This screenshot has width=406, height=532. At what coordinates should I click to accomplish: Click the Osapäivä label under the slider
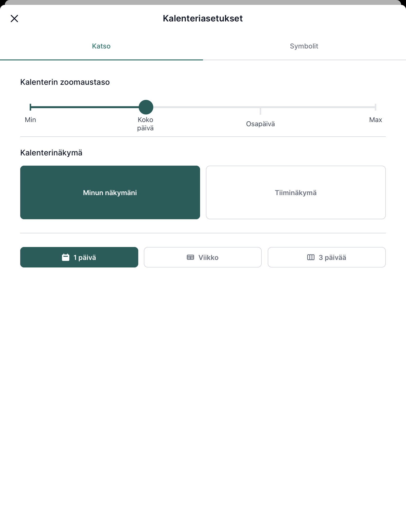[260, 124]
